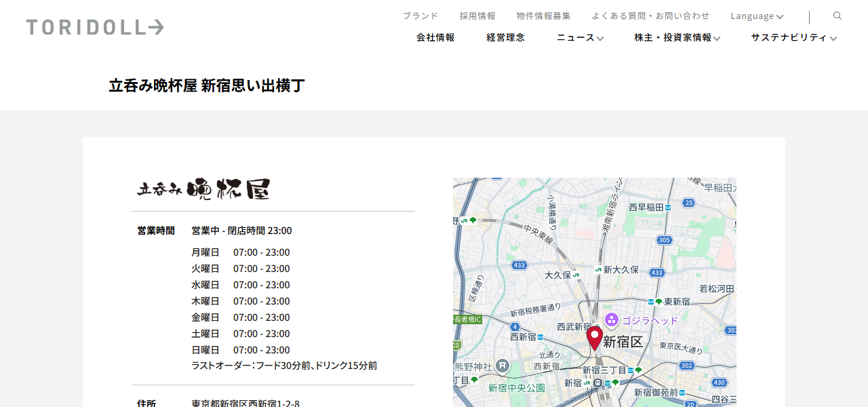Open よくある質問・お問い合わせ link
This screenshot has height=407, width=868.
(650, 16)
